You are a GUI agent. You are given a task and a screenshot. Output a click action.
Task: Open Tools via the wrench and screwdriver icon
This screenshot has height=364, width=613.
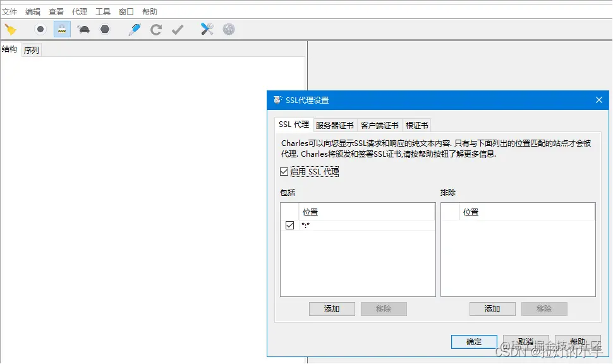[205, 28]
